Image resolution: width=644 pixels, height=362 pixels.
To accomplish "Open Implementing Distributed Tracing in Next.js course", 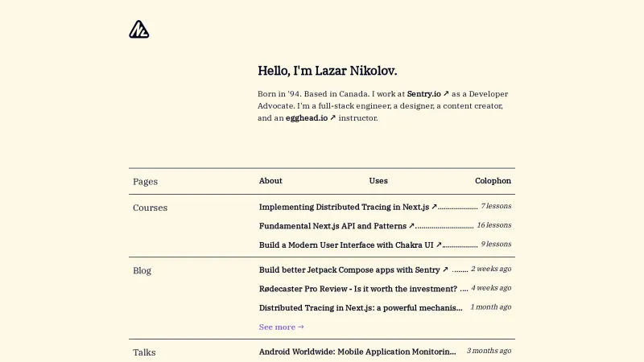I will click(344, 207).
